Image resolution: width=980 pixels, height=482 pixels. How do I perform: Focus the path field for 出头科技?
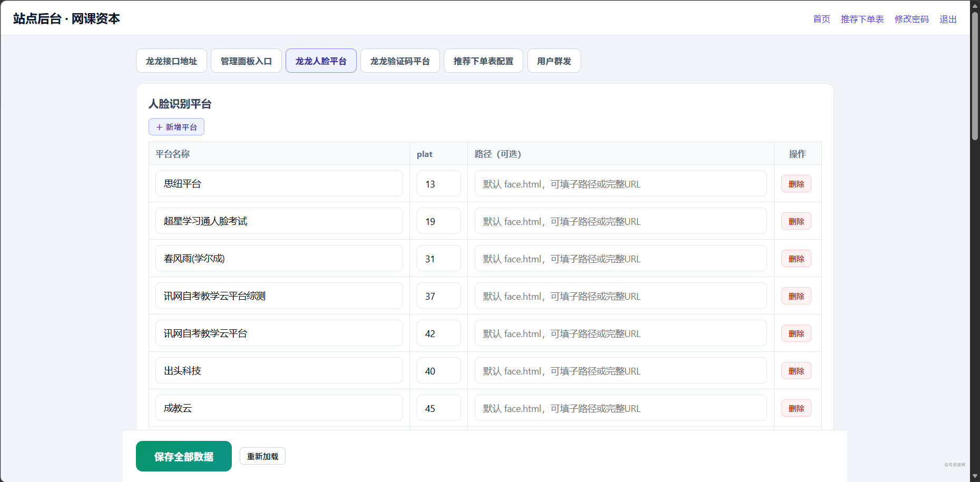(621, 370)
